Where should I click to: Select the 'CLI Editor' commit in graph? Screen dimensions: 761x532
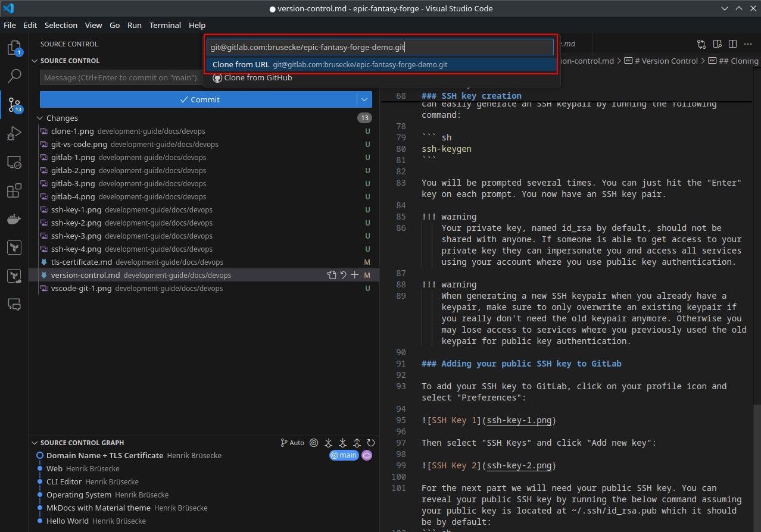coord(204,481)
